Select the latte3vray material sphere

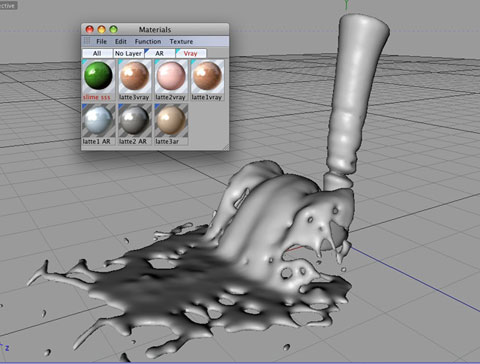(134, 76)
